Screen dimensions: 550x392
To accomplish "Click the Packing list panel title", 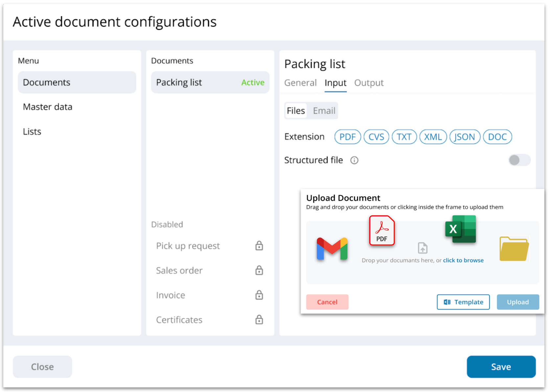I will click(315, 64).
